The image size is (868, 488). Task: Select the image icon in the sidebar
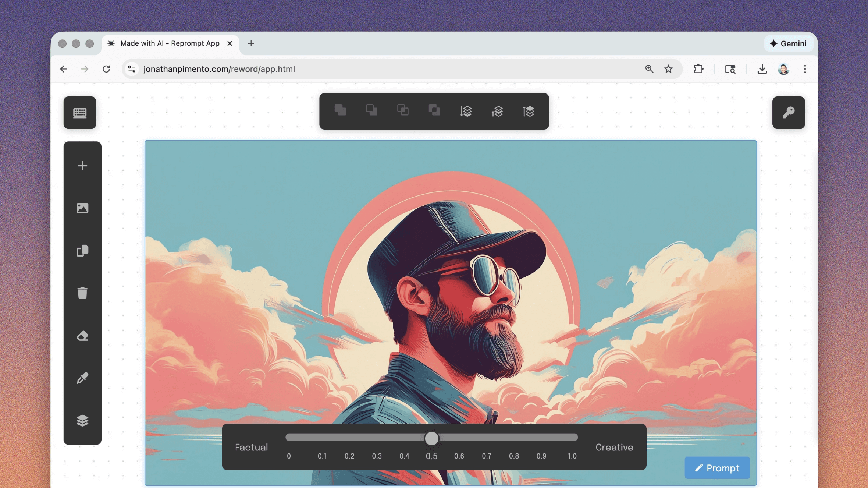82,208
